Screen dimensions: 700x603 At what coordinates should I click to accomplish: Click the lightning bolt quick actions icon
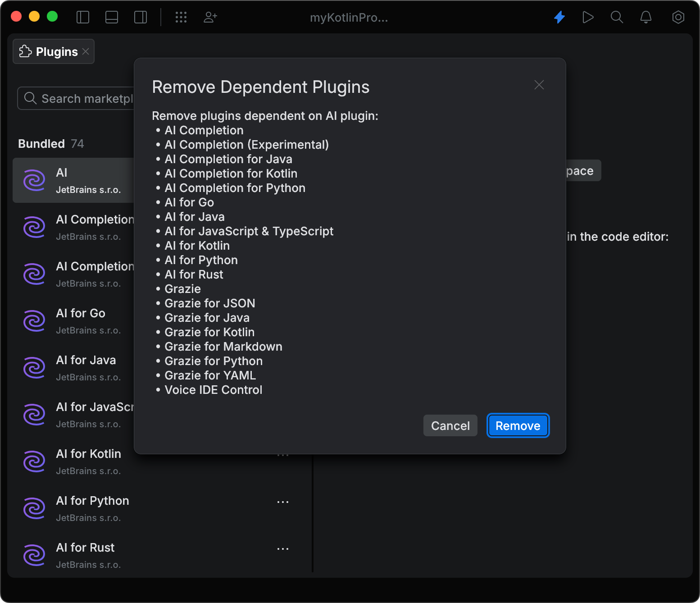[x=559, y=17]
